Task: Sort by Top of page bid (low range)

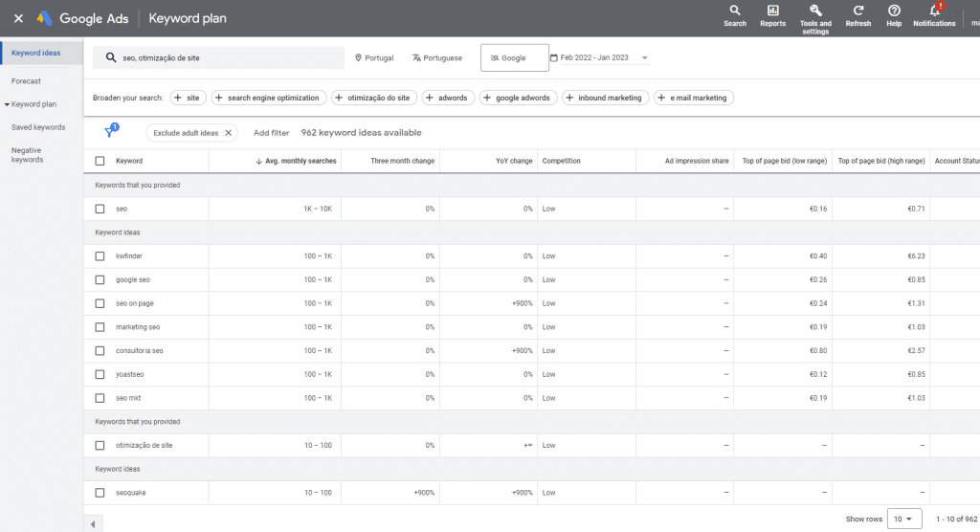Action: (x=785, y=162)
